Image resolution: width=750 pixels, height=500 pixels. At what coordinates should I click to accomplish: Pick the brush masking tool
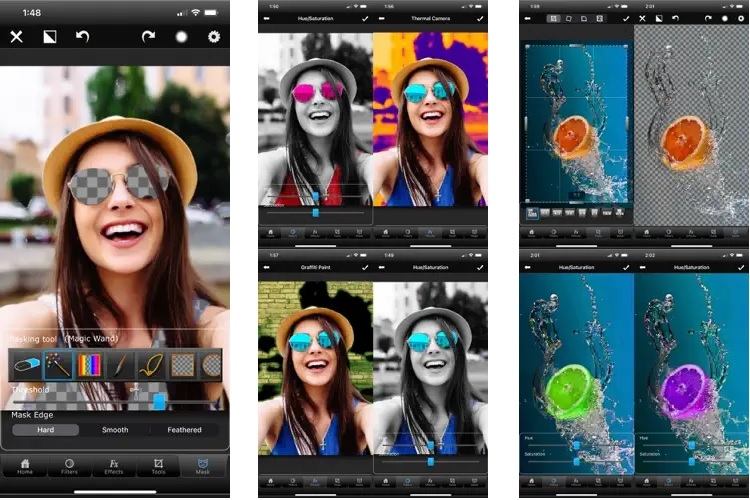(120, 365)
